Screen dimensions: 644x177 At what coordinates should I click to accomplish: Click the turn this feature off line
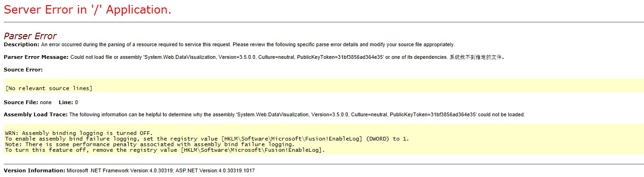[165, 150]
